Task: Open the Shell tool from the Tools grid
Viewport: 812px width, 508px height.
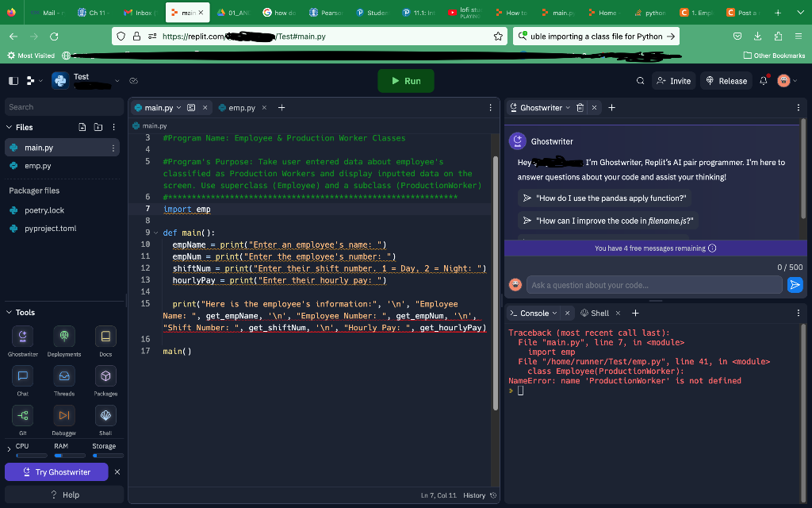Action: pyautogui.click(x=105, y=415)
